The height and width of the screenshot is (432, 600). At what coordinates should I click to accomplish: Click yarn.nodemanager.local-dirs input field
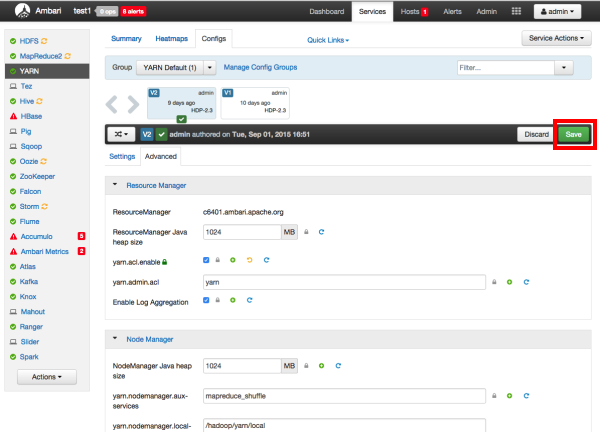click(344, 425)
